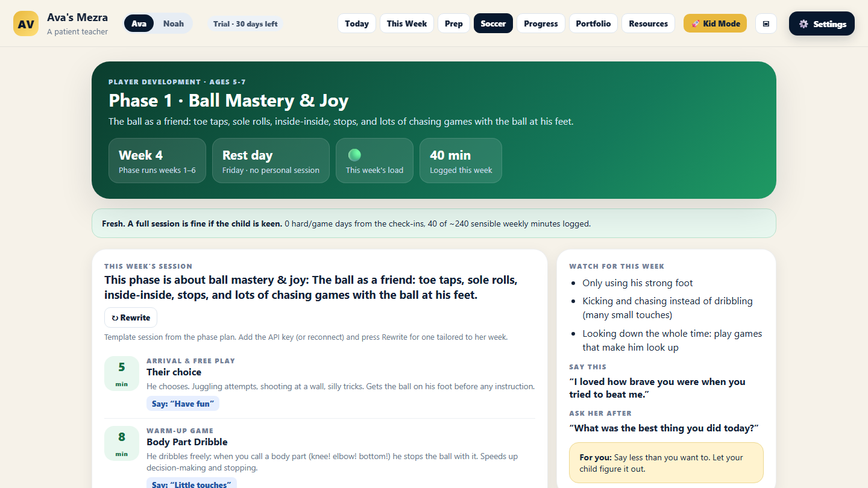Open the Portfolio tab
The image size is (868, 488).
point(593,23)
